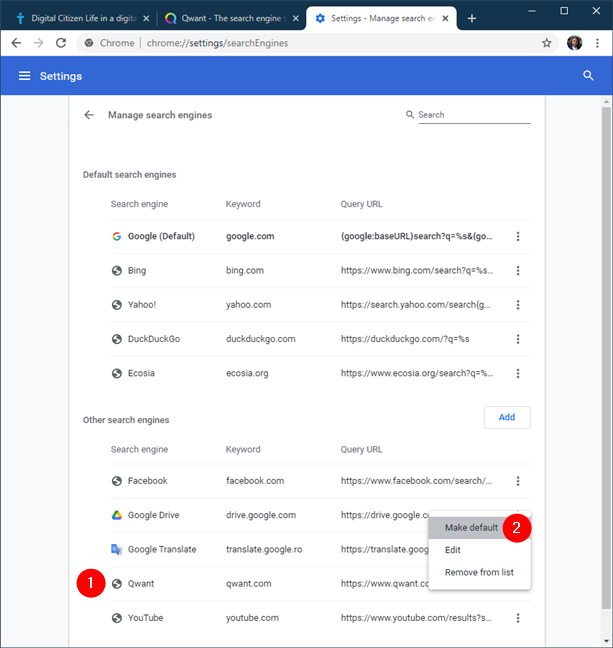Click the globe icon next to DuckDuckGo
This screenshot has width=613, height=648.
117,339
